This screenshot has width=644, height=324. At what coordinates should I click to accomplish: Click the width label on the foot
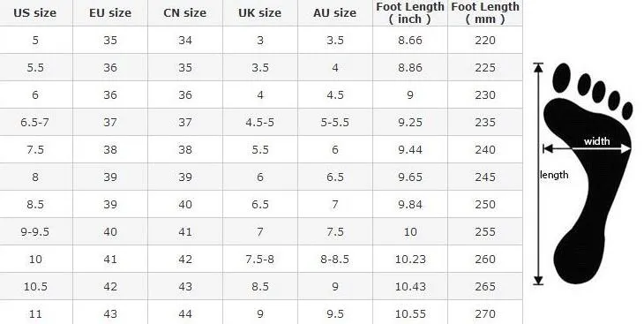point(596,141)
